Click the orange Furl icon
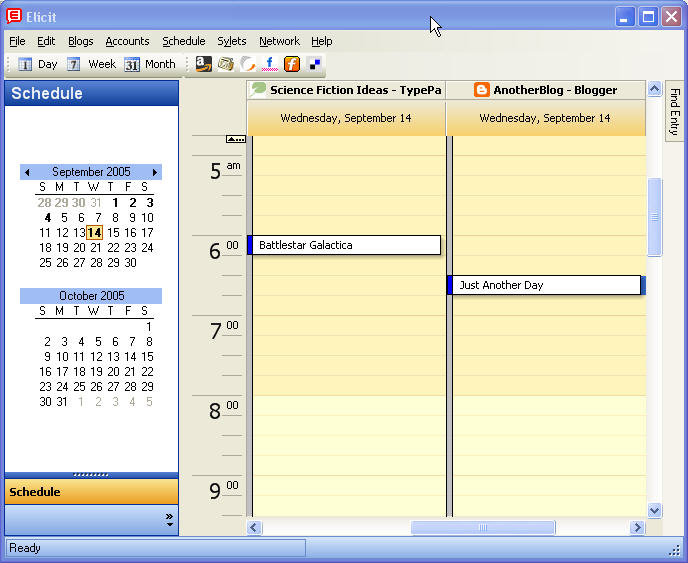The height and width of the screenshot is (563, 688). click(292, 64)
